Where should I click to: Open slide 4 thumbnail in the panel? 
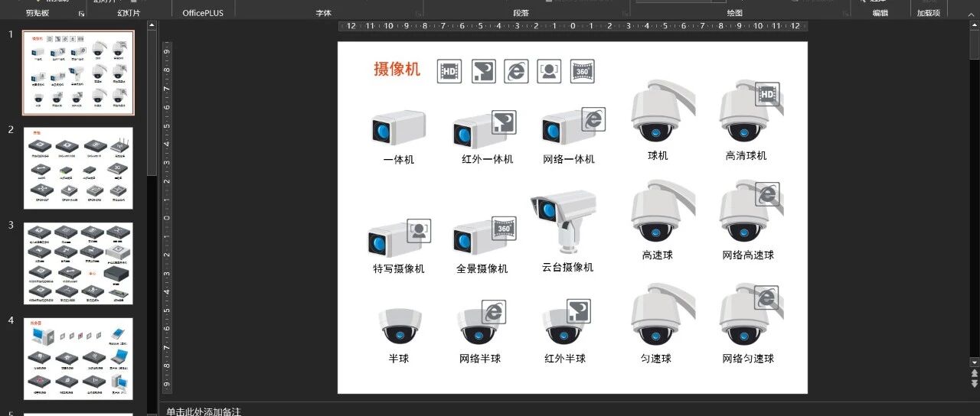click(78, 359)
